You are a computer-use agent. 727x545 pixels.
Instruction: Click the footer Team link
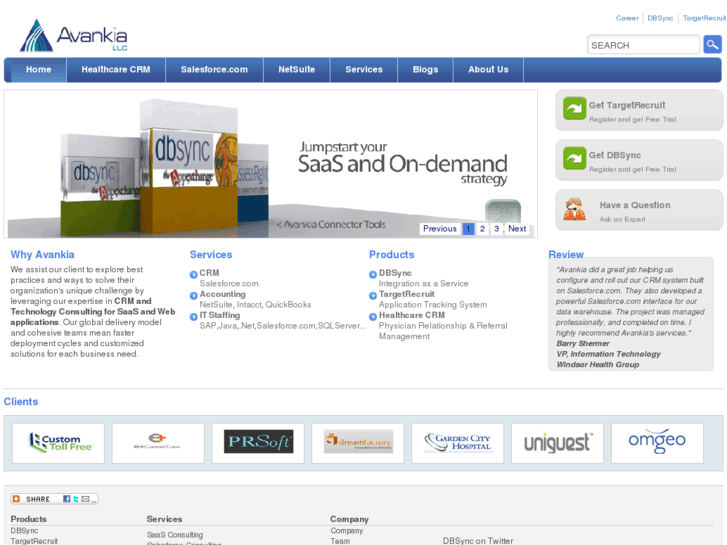pyautogui.click(x=340, y=541)
